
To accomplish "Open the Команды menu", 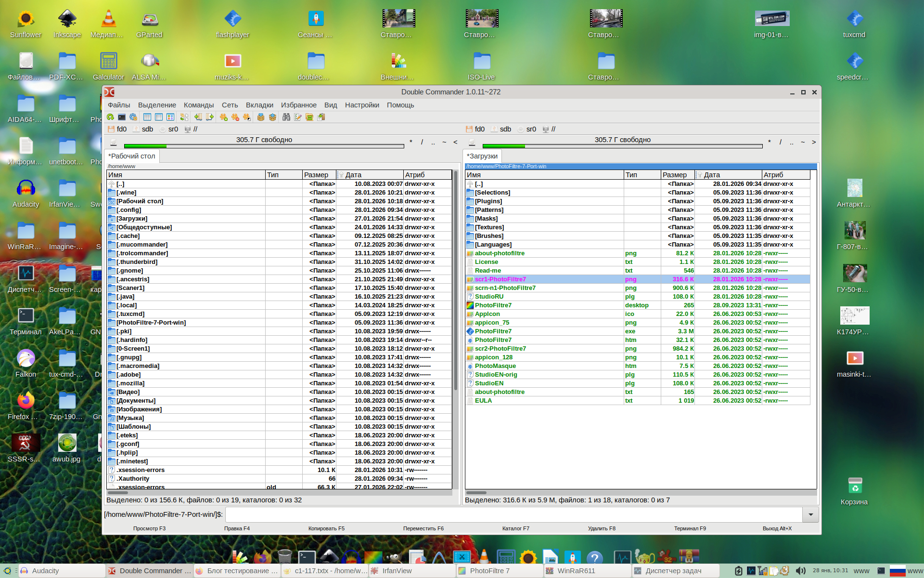I will coord(198,105).
